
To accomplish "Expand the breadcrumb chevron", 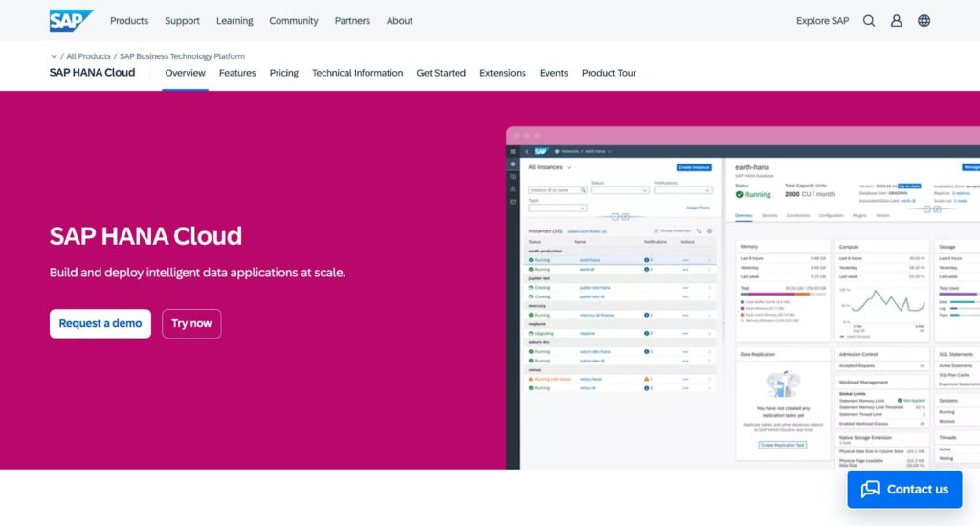I will (54, 56).
